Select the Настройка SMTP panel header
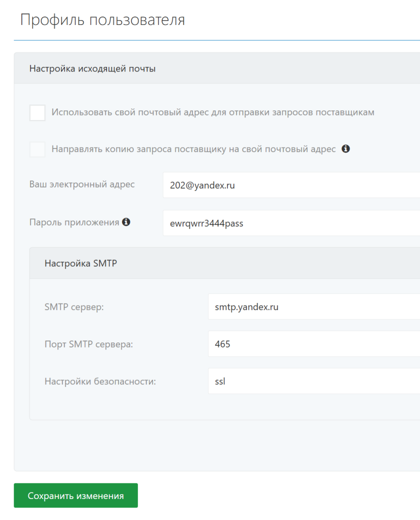The height and width of the screenshot is (520, 420). (224, 263)
